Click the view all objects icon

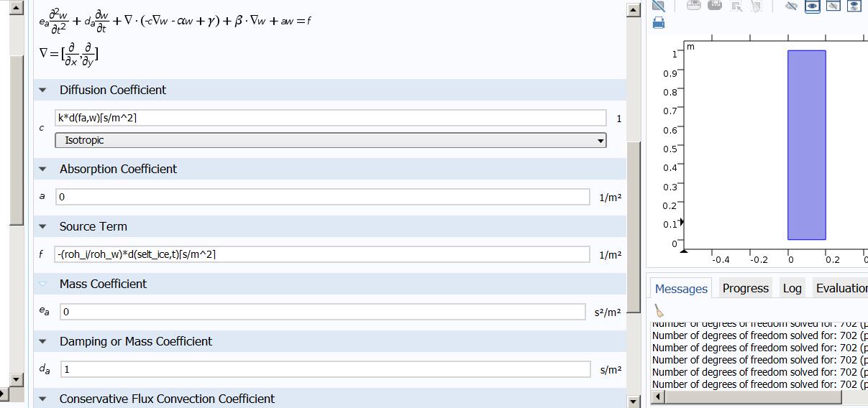(854, 6)
